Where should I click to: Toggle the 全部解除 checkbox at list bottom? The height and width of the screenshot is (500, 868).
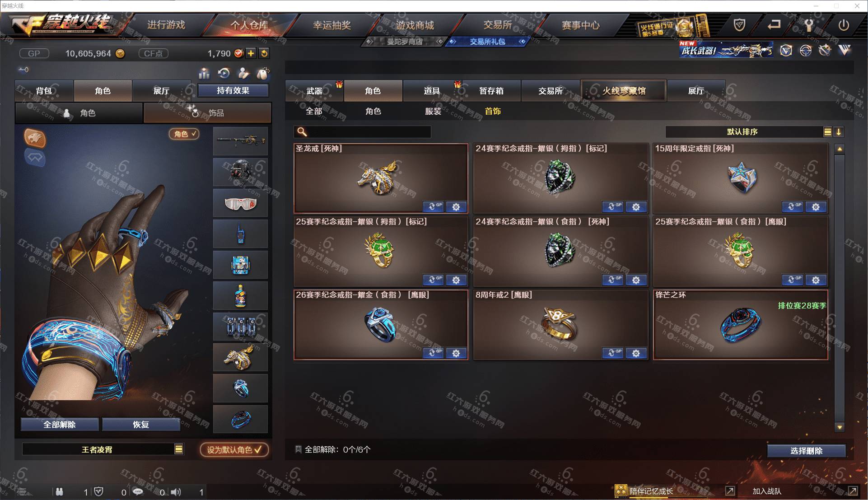click(298, 449)
